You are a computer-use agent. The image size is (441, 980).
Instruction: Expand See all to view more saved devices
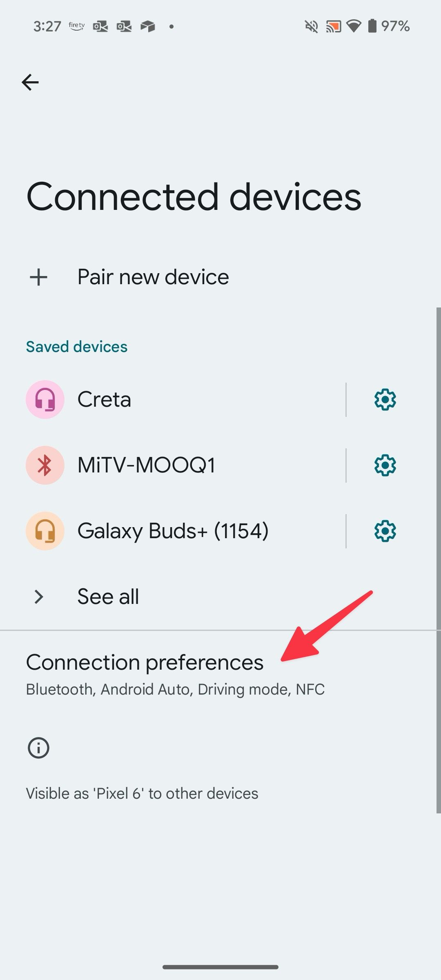(108, 596)
